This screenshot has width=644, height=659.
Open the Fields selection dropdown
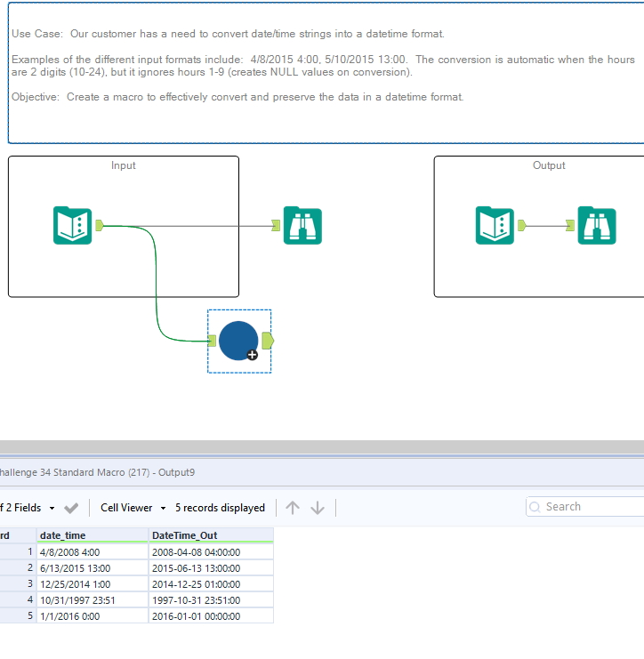(x=52, y=508)
